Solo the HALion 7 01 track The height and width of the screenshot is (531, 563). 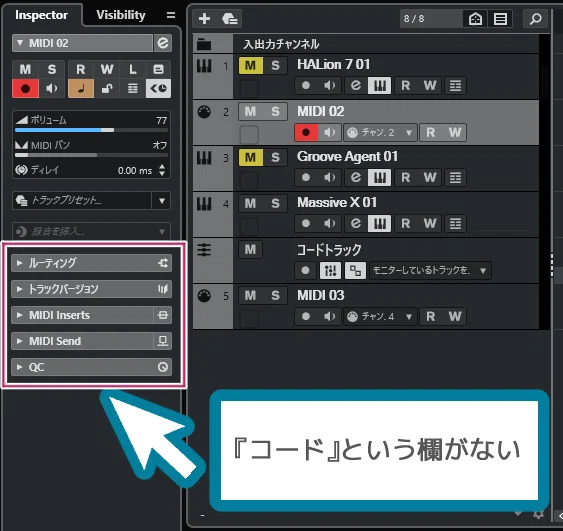275,65
